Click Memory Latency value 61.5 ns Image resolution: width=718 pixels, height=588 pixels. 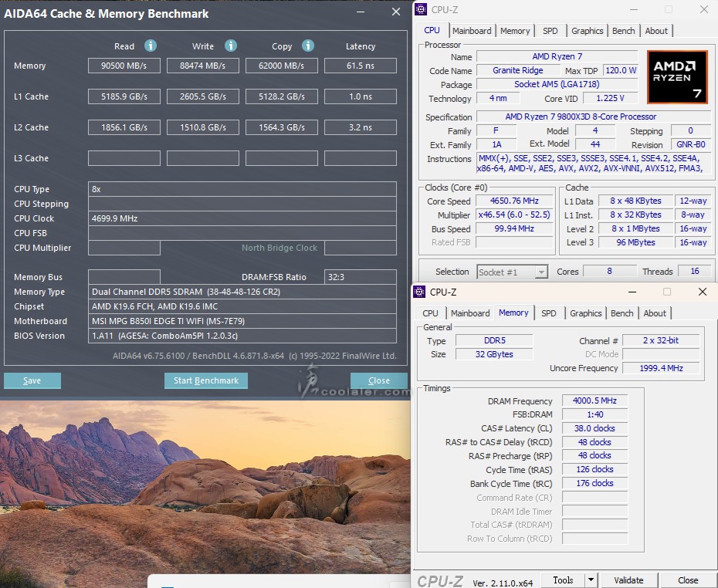click(x=361, y=66)
